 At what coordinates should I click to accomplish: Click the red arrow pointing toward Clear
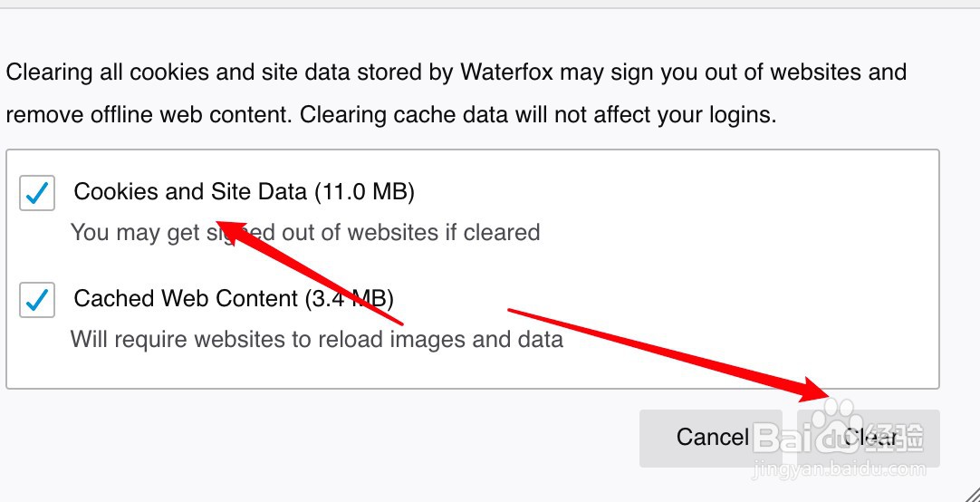click(670, 353)
